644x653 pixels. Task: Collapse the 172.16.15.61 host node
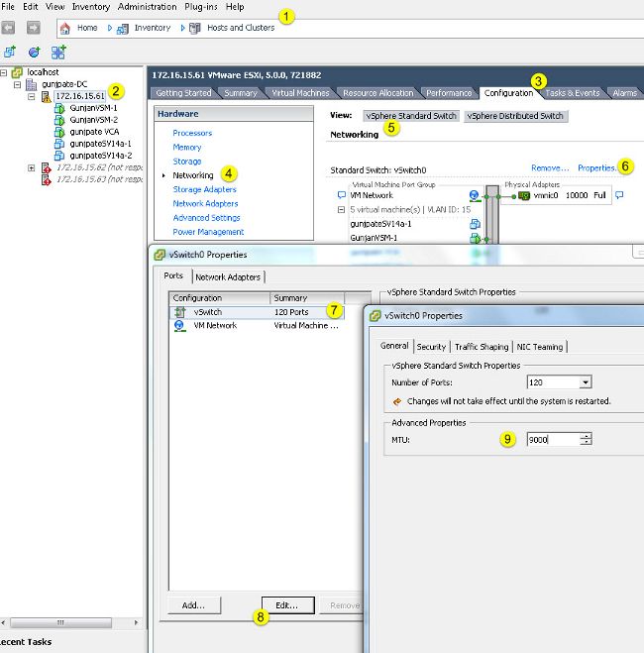click(x=32, y=97)
